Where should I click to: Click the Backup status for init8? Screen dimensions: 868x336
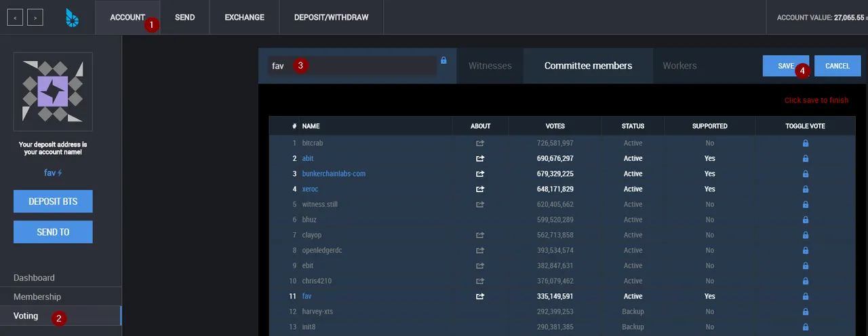(x=633, y=327)
